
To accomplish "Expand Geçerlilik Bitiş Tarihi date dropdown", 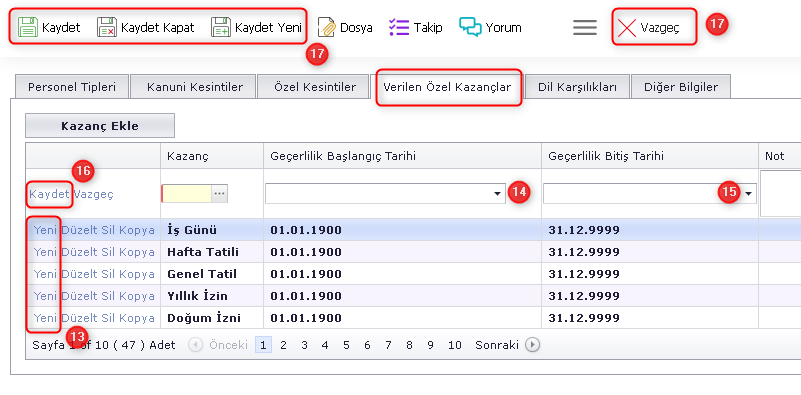I will tap(748, 194).
